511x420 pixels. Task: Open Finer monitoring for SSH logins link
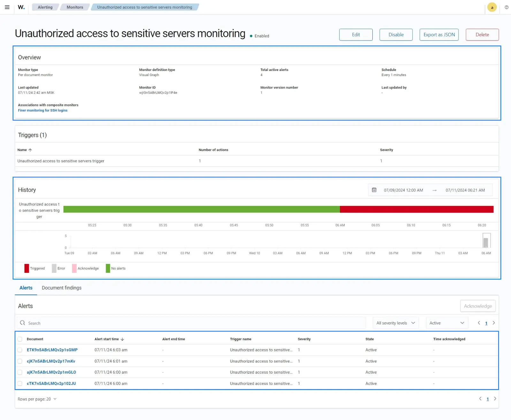[42, 111]
